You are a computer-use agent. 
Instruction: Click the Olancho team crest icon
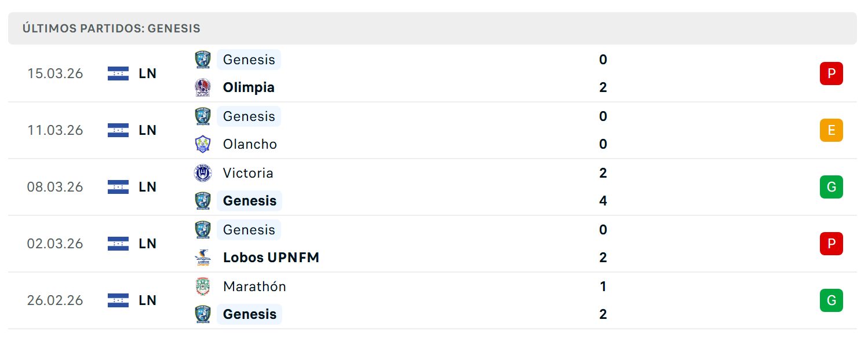click(x=203, y=144)
